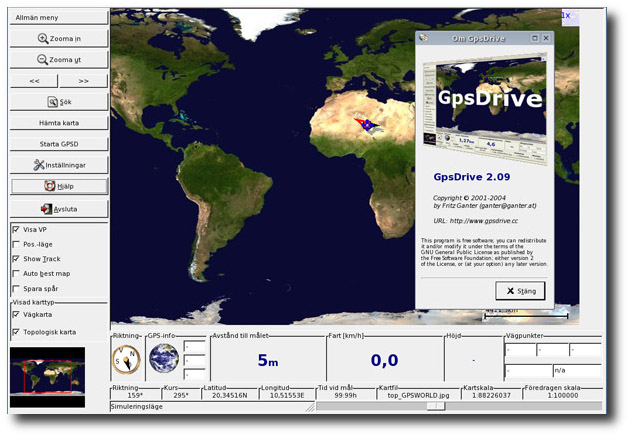Image resolution: width=630 pixels, height=437 pixels.
Task: Click the >> next map button
Action: click(84, 81)
